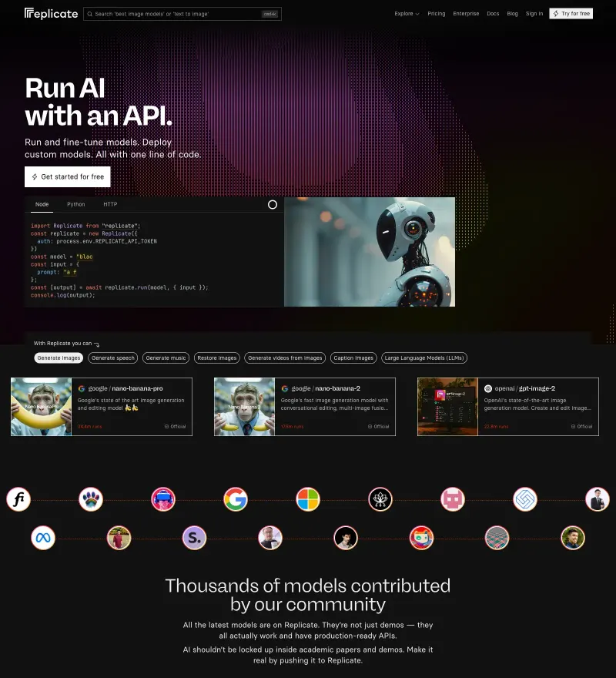Click the robot output image
Image resolution: width=616 pixels, height=678 pixels.
[370, 252]
